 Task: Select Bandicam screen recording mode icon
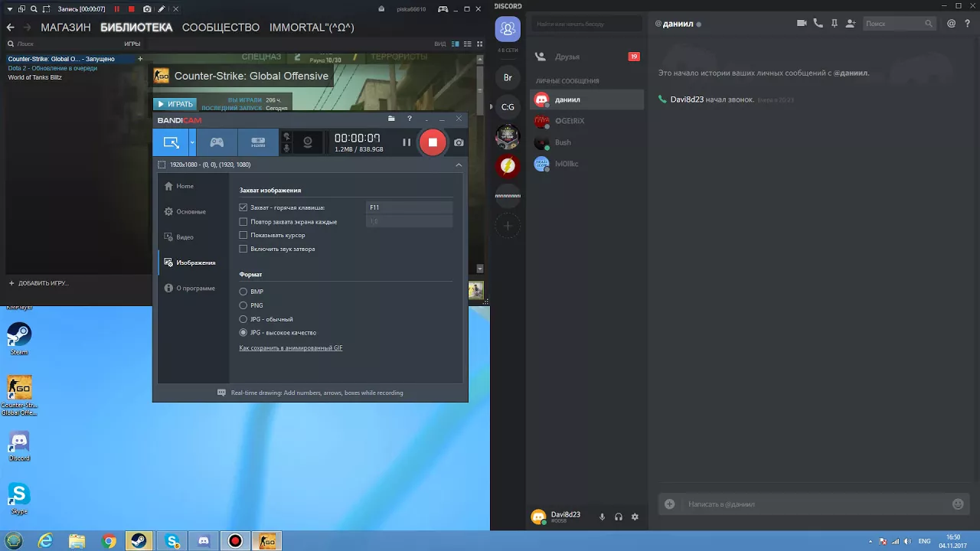point(171,142)
